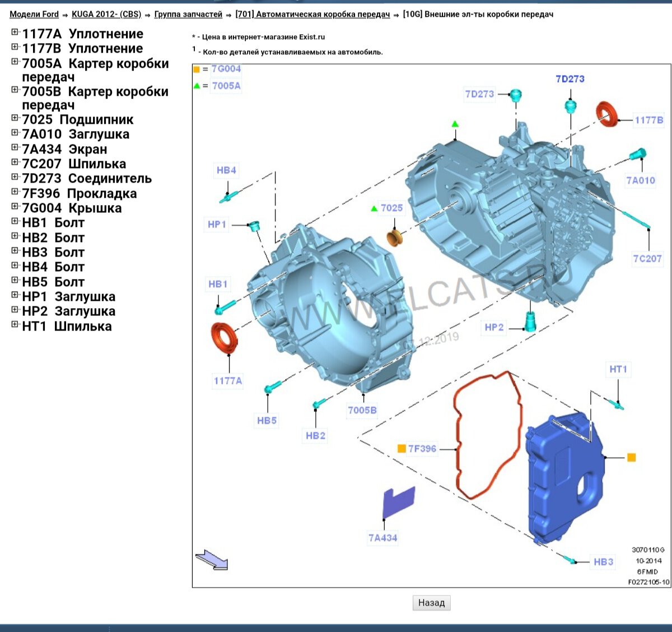
Task: Expand the 7025 Подшипник plus icon
Action: 15,118
